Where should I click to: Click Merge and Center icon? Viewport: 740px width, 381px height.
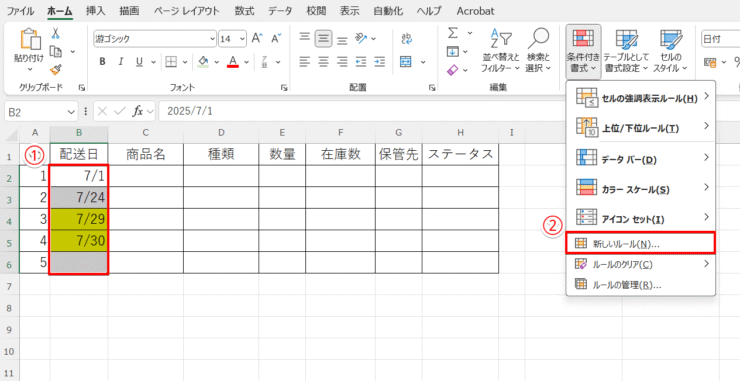pyautogui.click(x=406, y=62)
